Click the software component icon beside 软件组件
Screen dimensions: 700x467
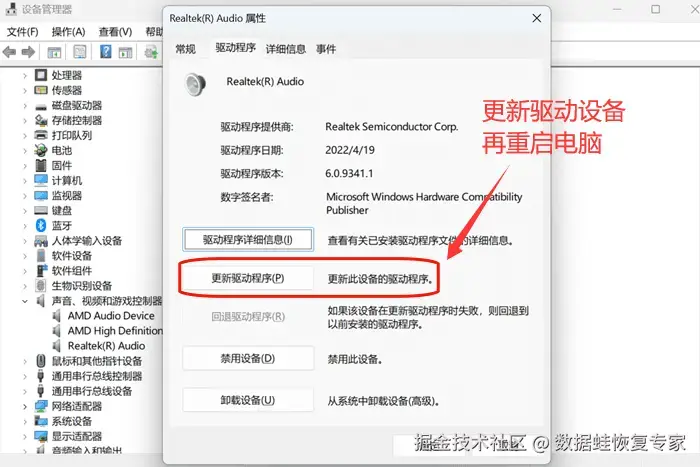(x=41, y=271)
